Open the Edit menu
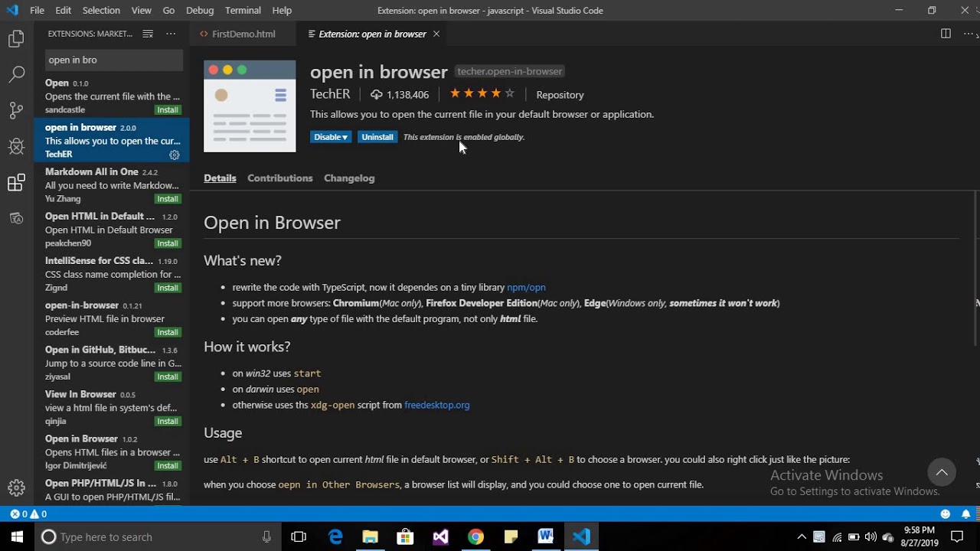 pos(64,10)
